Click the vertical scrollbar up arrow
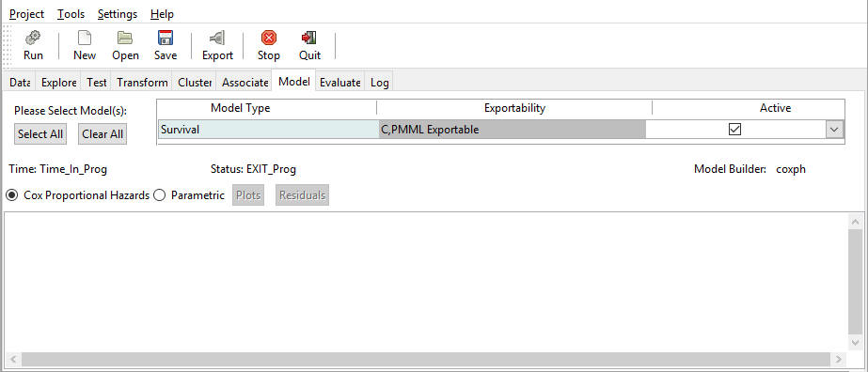This screenshot has height=372, width=868. pyautogui.click(x=855, y=222)
